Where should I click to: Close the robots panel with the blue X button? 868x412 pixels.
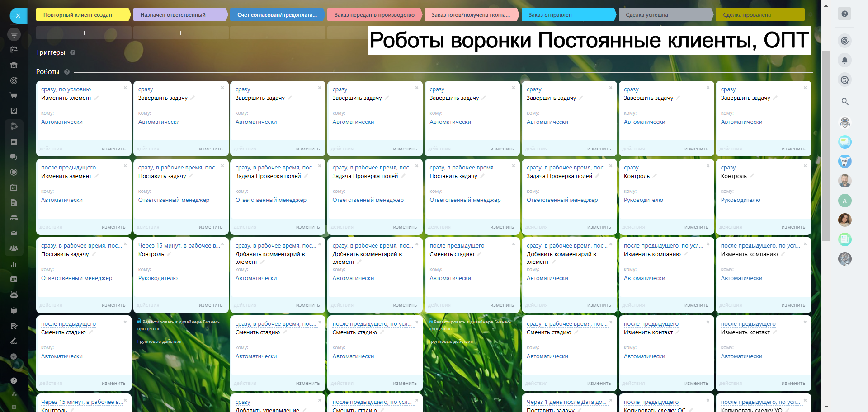[18, 15]
